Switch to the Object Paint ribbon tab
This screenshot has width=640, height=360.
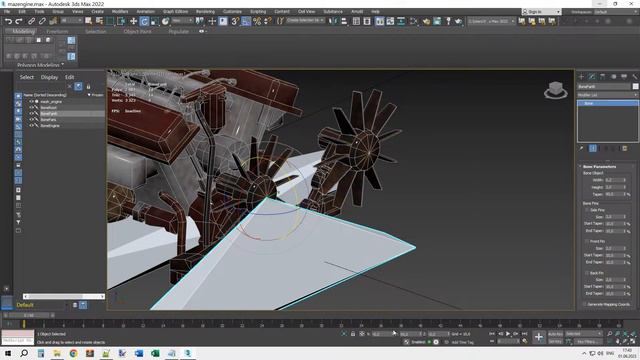(x=137, y=31)
